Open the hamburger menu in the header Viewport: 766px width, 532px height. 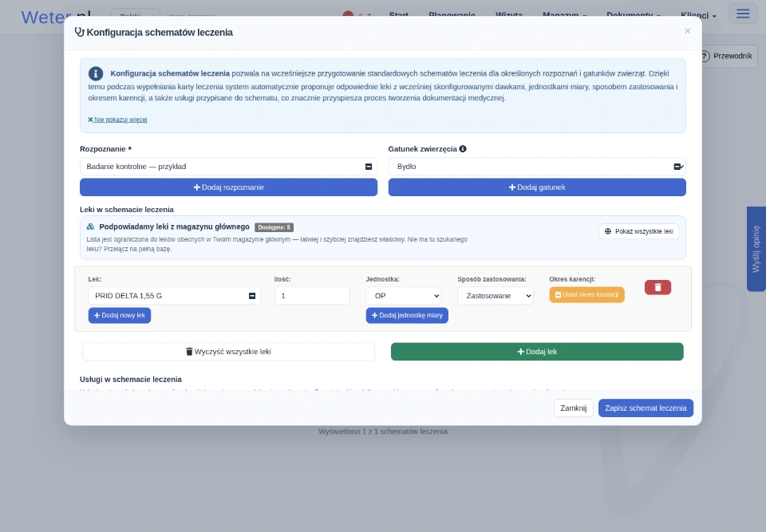click(743, 14)
